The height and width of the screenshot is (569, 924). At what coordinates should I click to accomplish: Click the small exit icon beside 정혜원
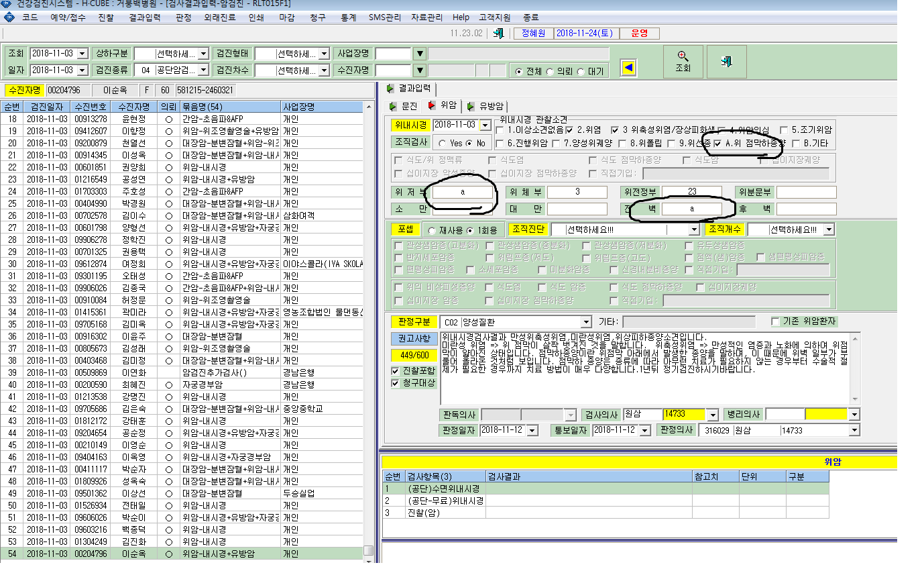pyautogui.click(x=498, y=33)
